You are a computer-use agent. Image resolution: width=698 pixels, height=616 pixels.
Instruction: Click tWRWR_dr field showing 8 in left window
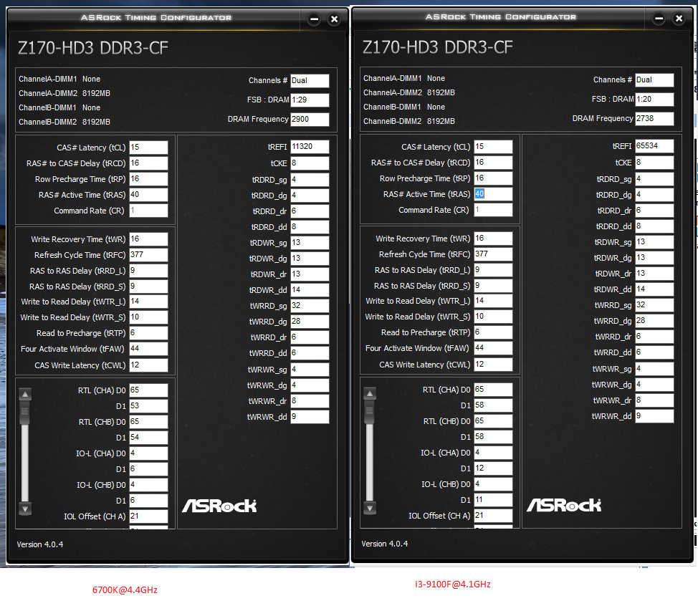(x=310, y=401)
